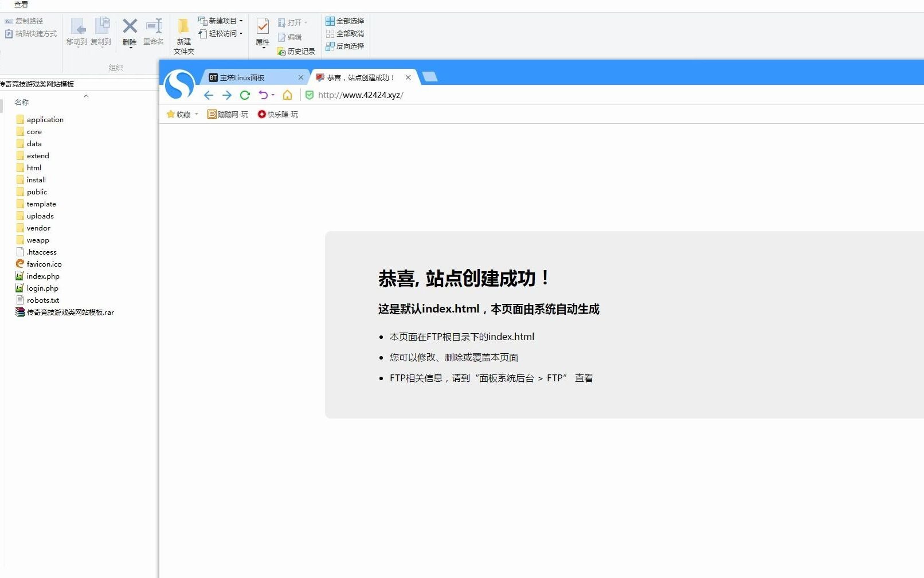Select the extend folder
The image size is (924, 578).
tap(33, 155)
